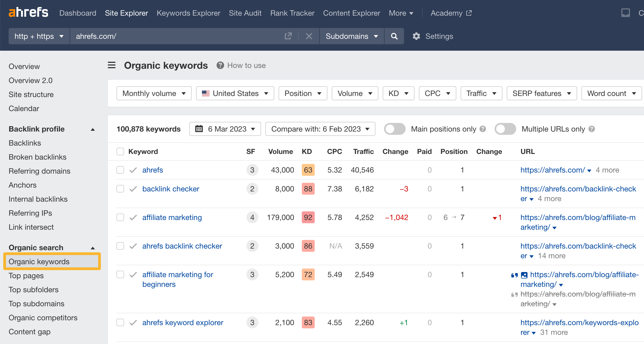This screenshot has height=344, width=644.
Task: Click the hamburger menu beside Organic keywords heading
Action: point(111,65)
